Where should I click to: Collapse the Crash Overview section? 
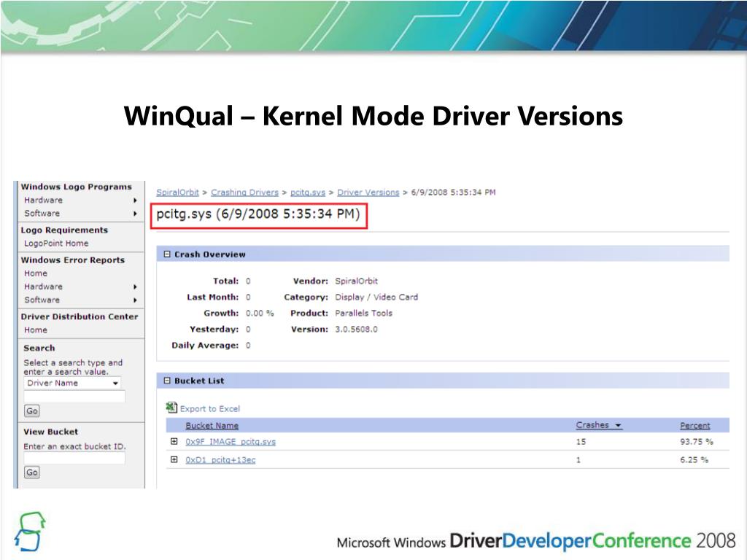tap(167, 254)
